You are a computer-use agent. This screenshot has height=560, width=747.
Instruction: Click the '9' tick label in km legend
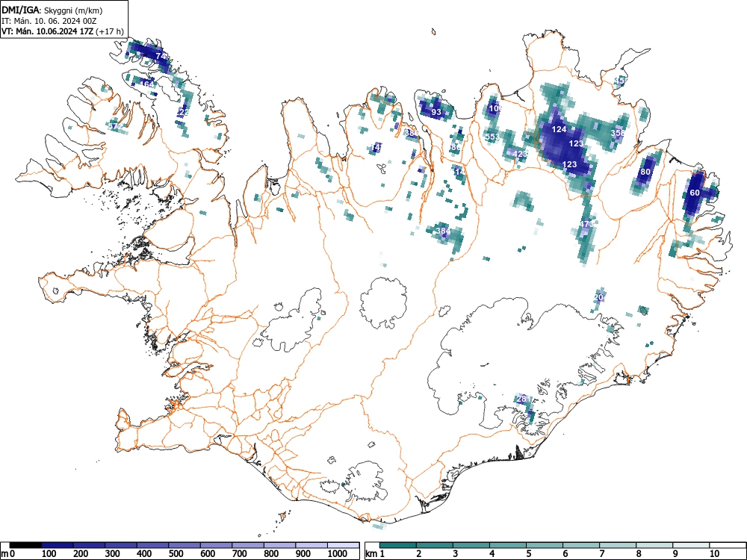click(675, 553)
